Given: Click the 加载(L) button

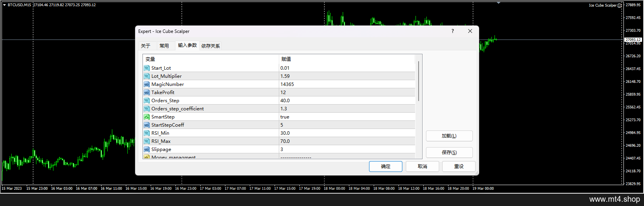Looking at the screenshot, I should (x=449, y=136).
